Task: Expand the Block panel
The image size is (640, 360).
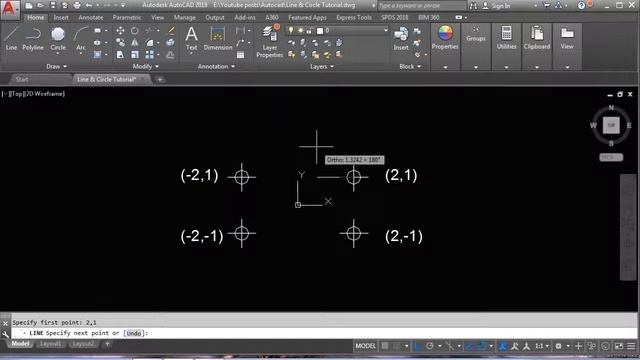Action: point(410,66)
